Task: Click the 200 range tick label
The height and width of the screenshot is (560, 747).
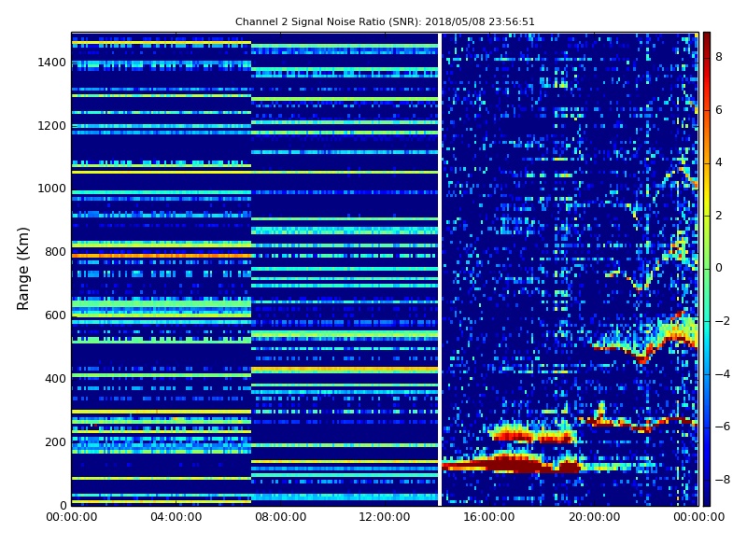Action: [55, 441]
